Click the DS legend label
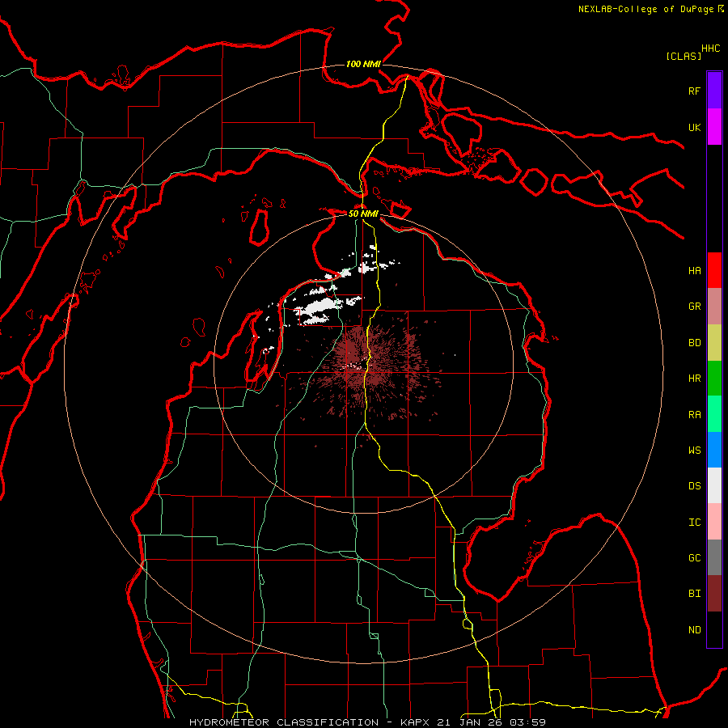Image resolution: width=728 pixels, height=728 pixels. click(694, 485)
